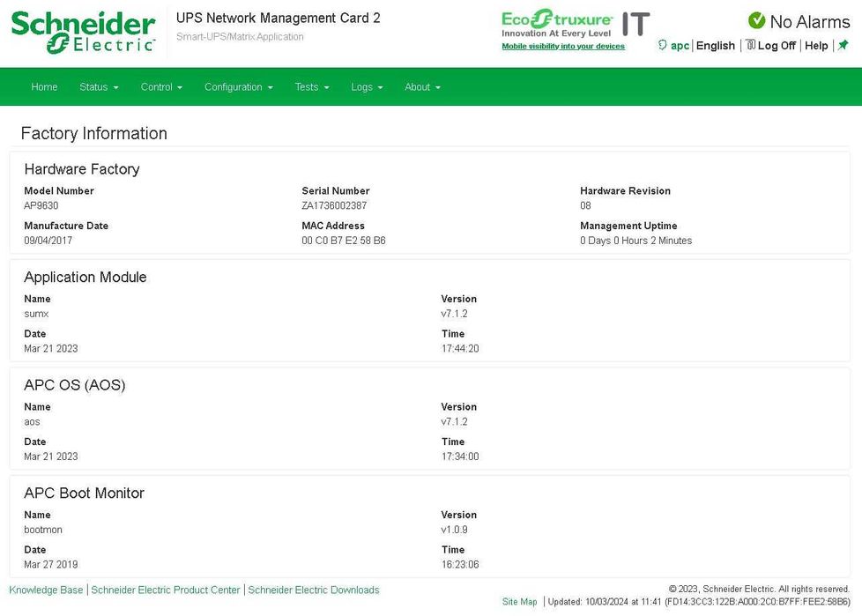Open the Help link
The image size is (862, 616).
(816, 46)
